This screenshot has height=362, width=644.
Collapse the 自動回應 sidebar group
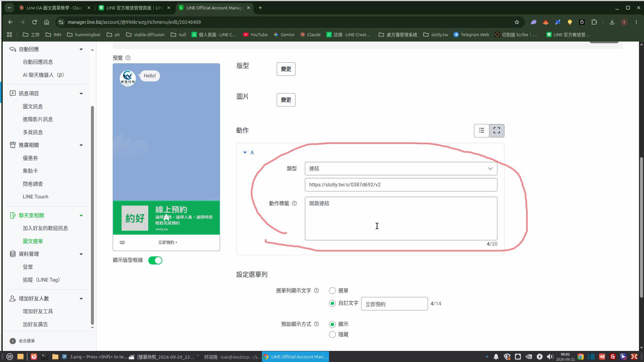(x=81, y=49)
